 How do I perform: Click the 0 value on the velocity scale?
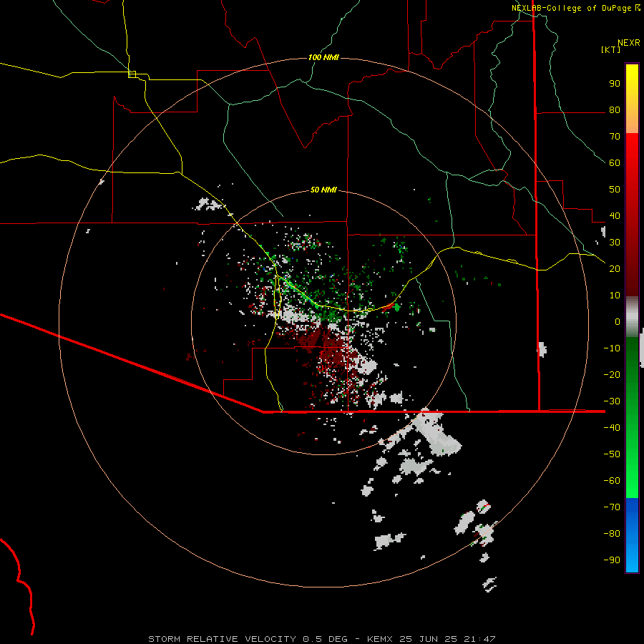tap(618, 322)
